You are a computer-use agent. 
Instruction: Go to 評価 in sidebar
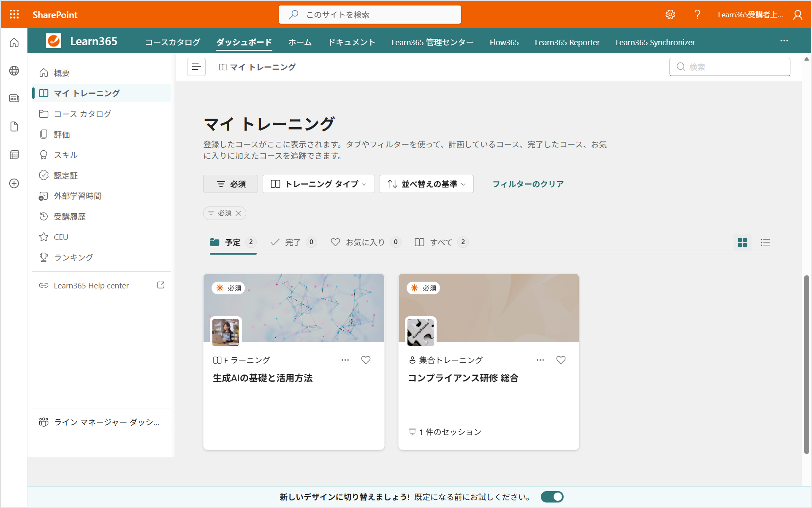(x=101, y=135)
